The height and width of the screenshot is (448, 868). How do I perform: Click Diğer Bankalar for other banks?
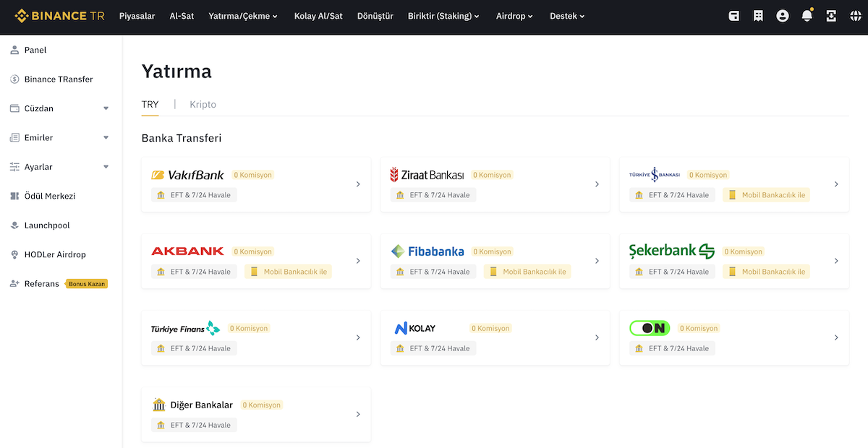257,414
